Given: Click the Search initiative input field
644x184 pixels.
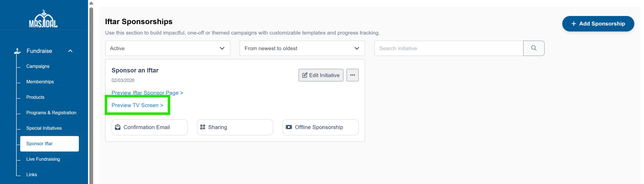Looking at the screenshot, I should [x=448, y=48].
